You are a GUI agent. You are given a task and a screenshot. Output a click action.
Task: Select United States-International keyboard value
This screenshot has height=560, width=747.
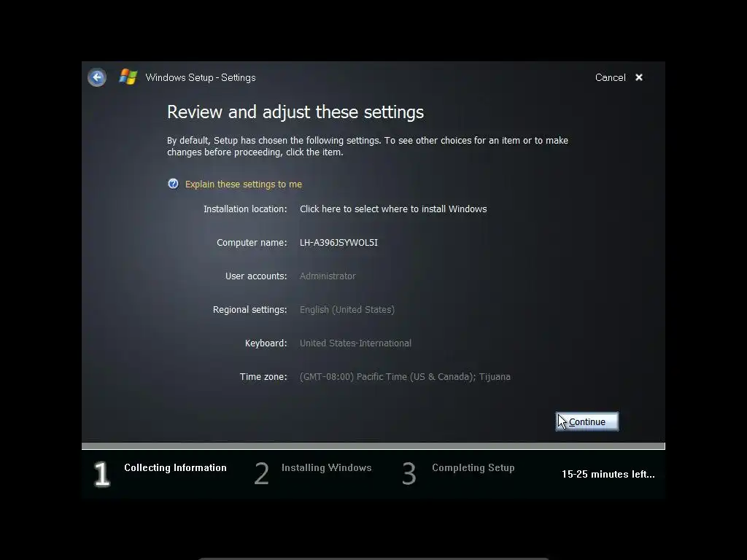355,343
